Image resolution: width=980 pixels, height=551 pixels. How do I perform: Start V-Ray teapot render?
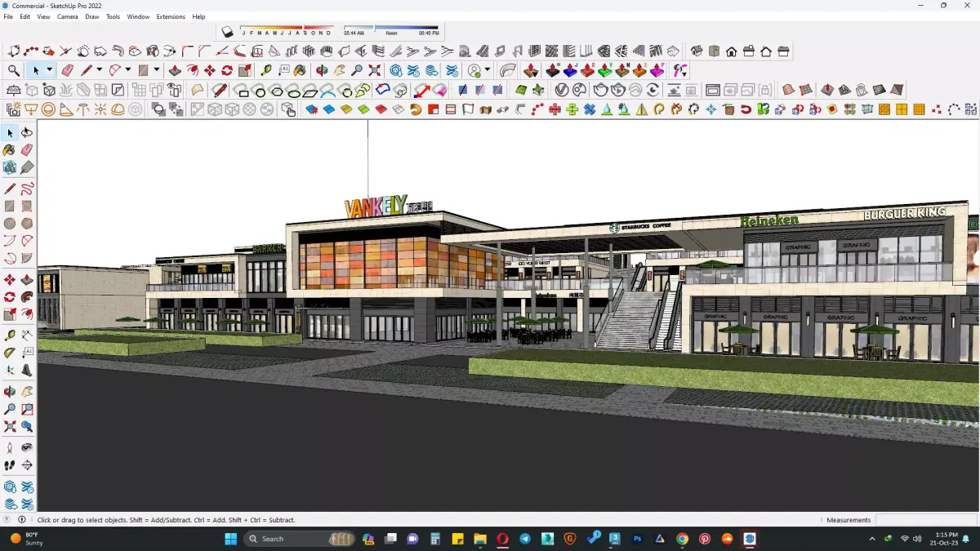pos(601,90)
